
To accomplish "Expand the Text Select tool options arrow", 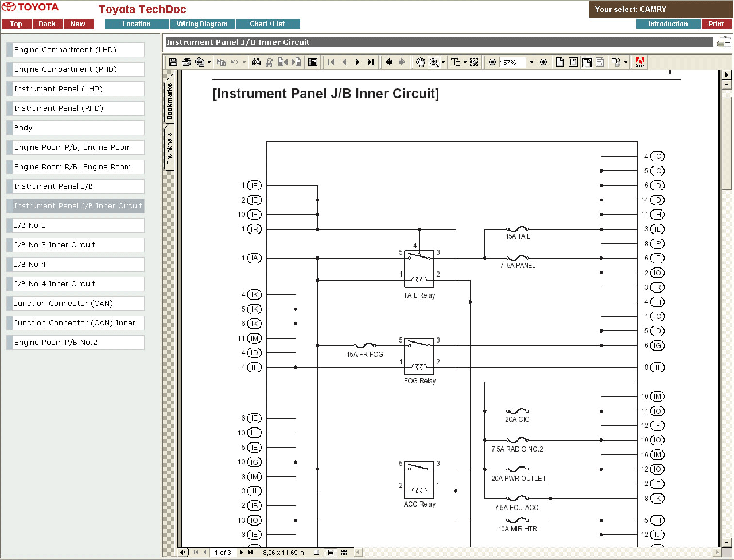I will (x=464, y=62).
